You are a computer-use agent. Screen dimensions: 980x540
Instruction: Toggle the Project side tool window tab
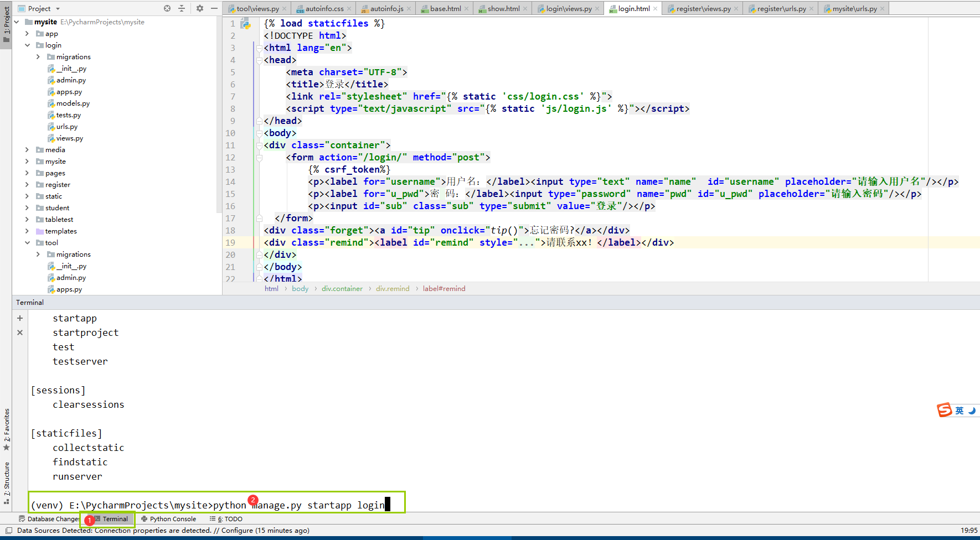(6, 24)
